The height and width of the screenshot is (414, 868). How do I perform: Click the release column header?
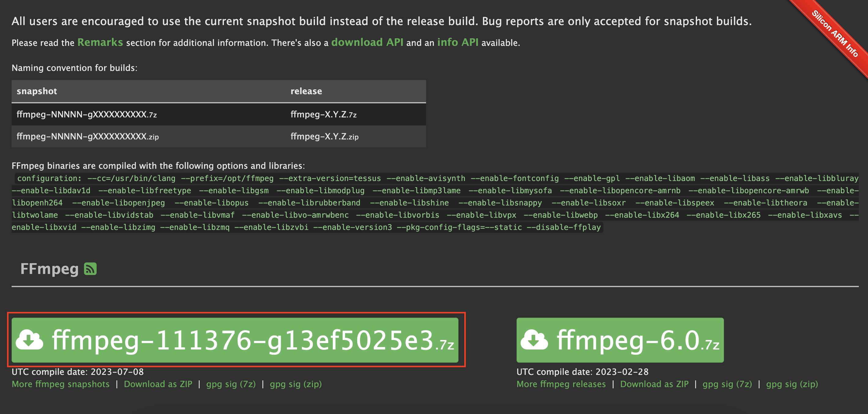point(306,91)
